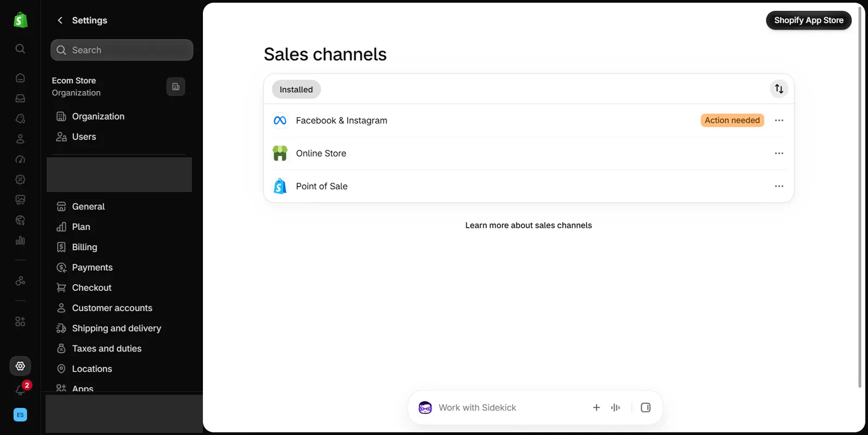Screen dimensions: 868x435
Task: Open more actions for Online Store
Action: coord(779,153)
